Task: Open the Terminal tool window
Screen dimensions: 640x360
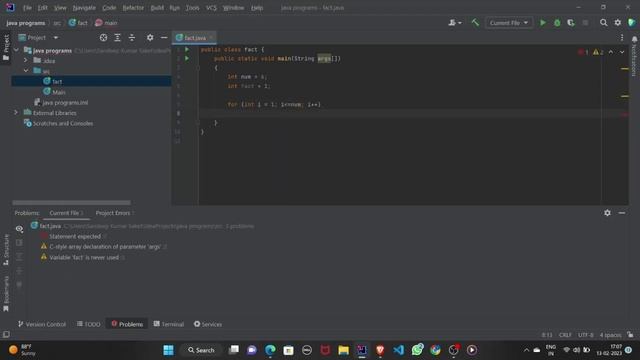Action: [169, 324]
